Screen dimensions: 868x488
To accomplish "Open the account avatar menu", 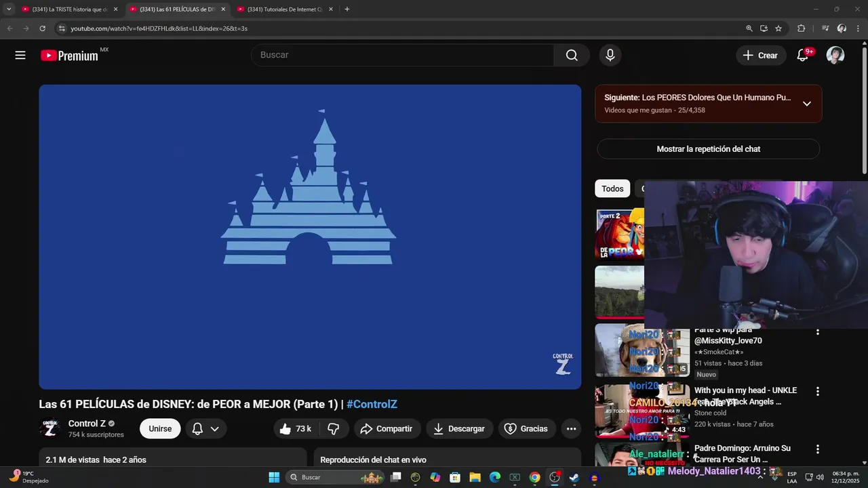I will pyautogui.click(x=835, y=56).
